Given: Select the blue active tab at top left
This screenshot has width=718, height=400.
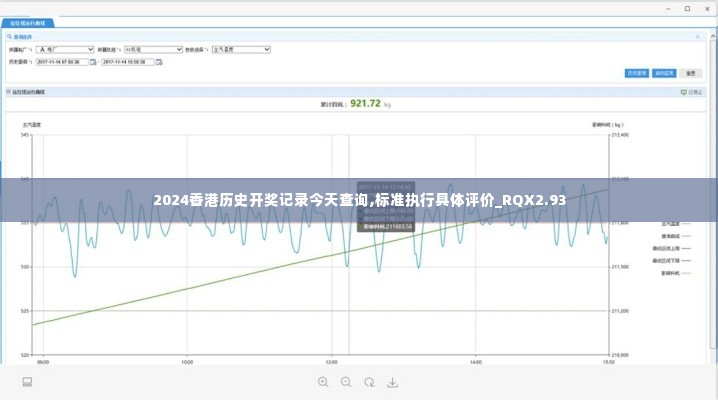Looking at the screenshot, I should [28, 23].
